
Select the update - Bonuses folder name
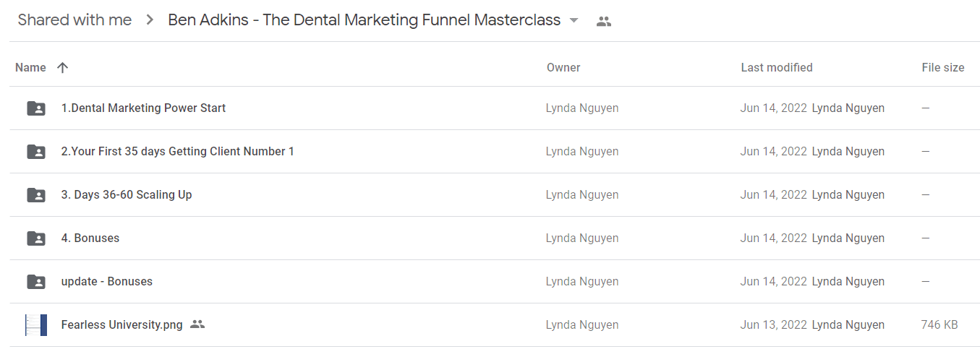(x=107, y=282)
